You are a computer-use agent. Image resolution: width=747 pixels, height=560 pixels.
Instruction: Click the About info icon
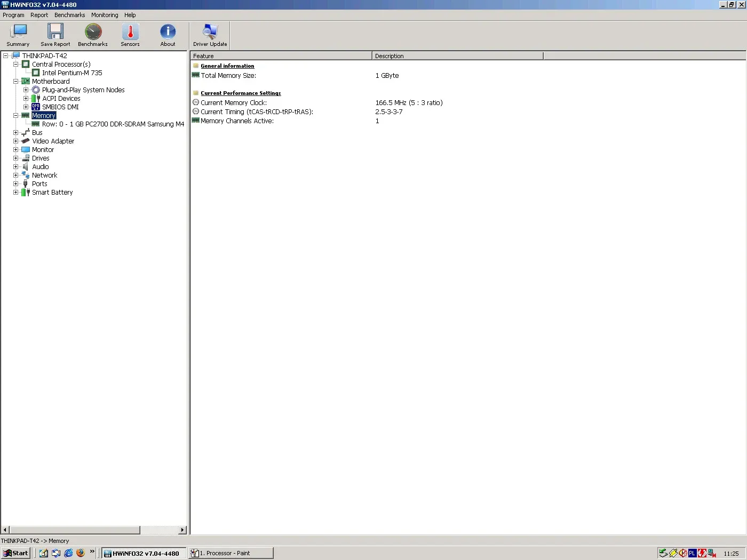click(x=168, y=31)
